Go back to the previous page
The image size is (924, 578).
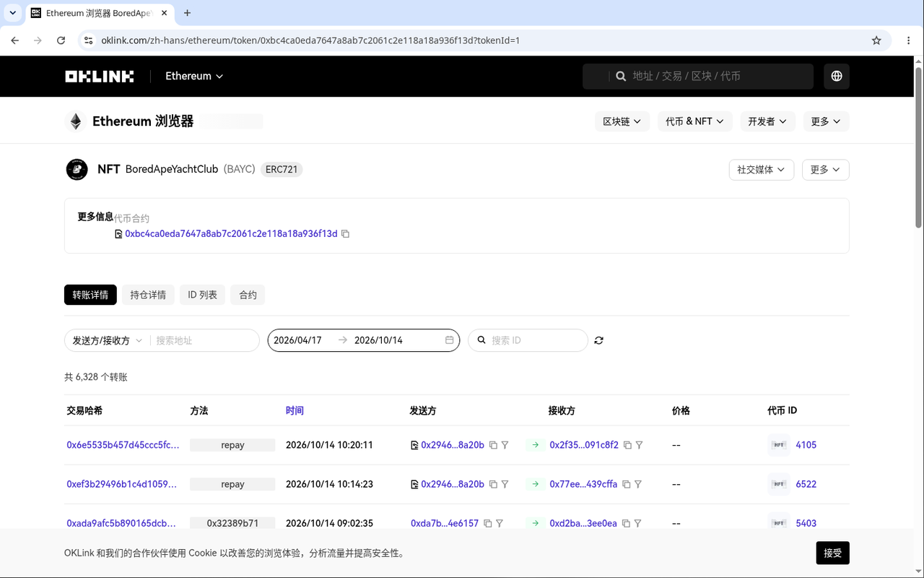pyautogui.click(x=15, y=40)
